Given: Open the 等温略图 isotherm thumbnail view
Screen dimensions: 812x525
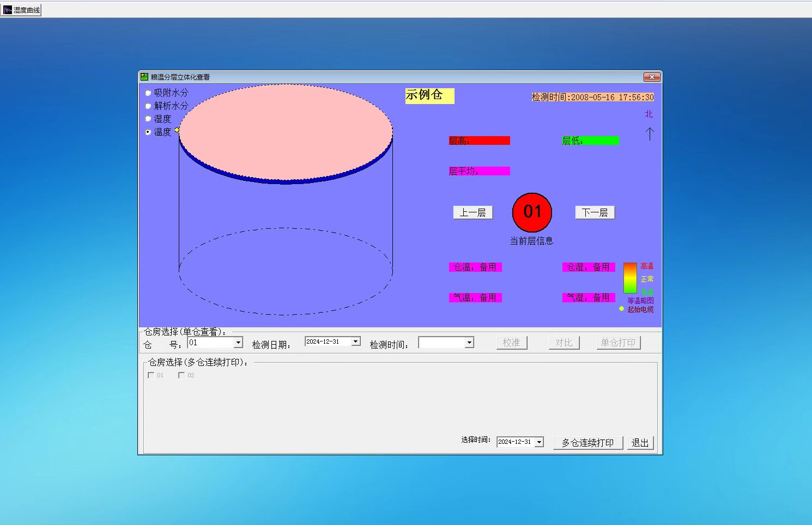Looking at the screenshot, I should point(640,300).
